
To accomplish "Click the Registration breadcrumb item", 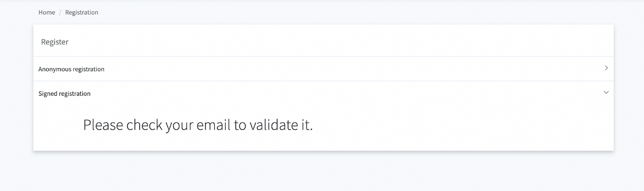I will tap(81, 12).
